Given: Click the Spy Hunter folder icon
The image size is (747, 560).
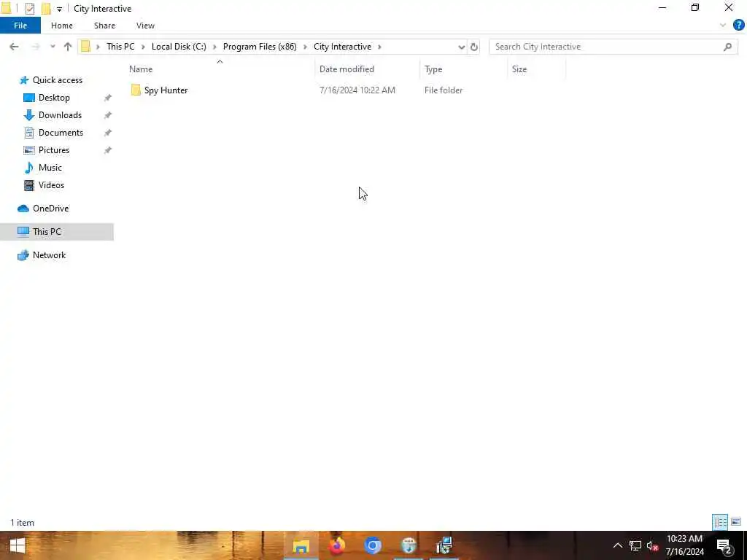Looking at the screenshot, I should pos(136,90).
